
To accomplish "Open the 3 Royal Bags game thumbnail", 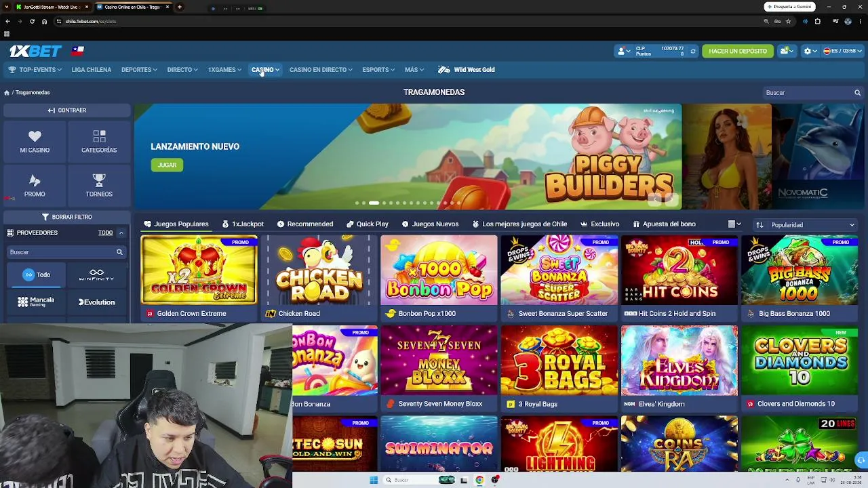I will (559, 361).
